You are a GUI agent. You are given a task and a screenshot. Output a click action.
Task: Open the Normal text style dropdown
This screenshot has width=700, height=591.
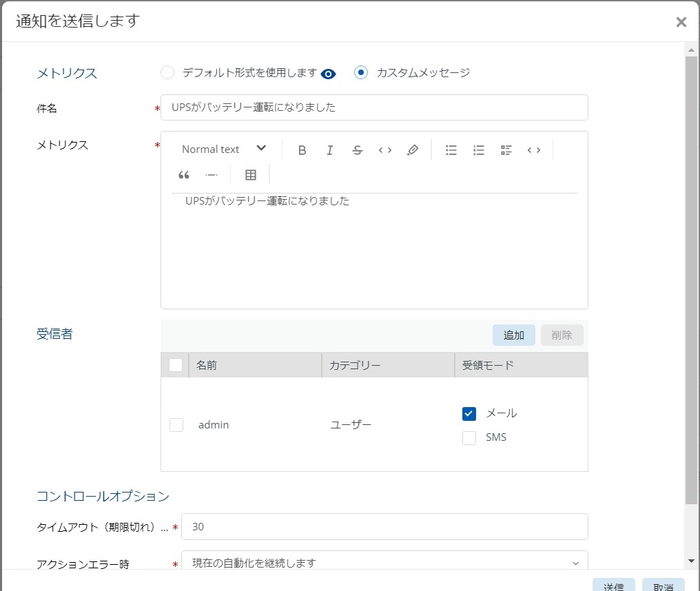pyautogui.click(x=224, y=149)
